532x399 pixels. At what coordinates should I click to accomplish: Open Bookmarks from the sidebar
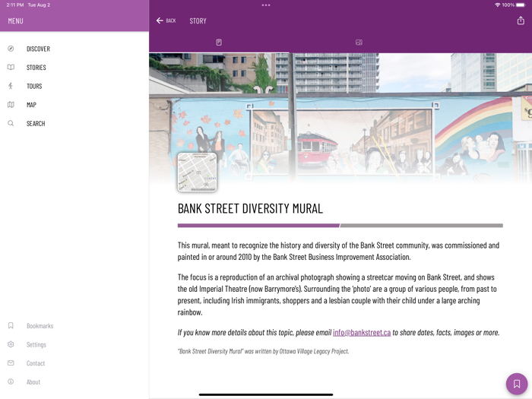tap(40, 326)
